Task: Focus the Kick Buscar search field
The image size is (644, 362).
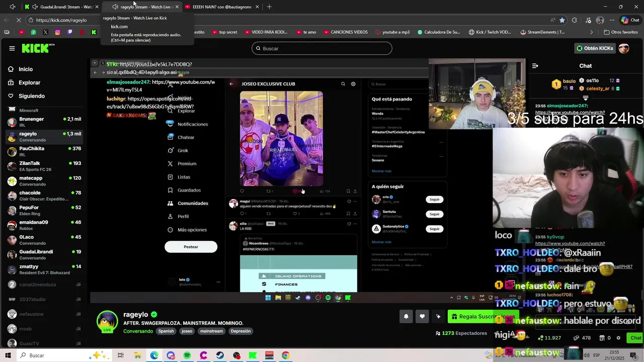Action: (x=322, y=48)
